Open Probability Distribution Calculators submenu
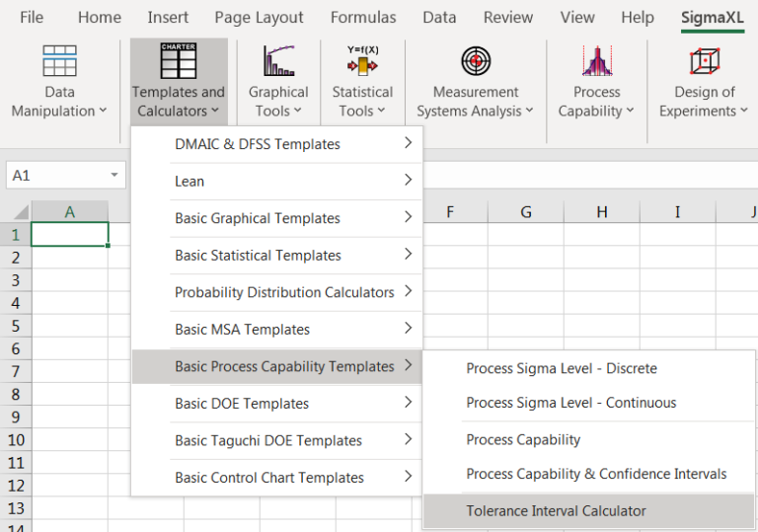This screenshot has width=758, height=532. pos(284,292)
